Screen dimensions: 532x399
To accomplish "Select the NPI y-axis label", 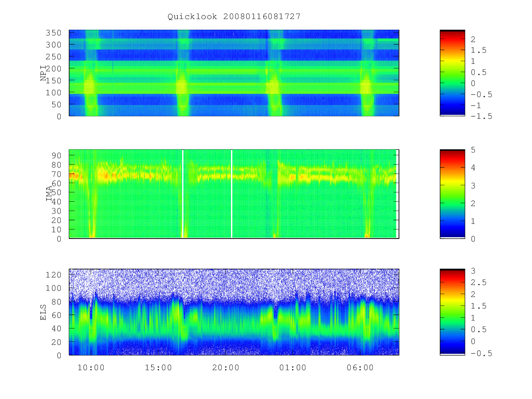I will (x=43, y=73).
